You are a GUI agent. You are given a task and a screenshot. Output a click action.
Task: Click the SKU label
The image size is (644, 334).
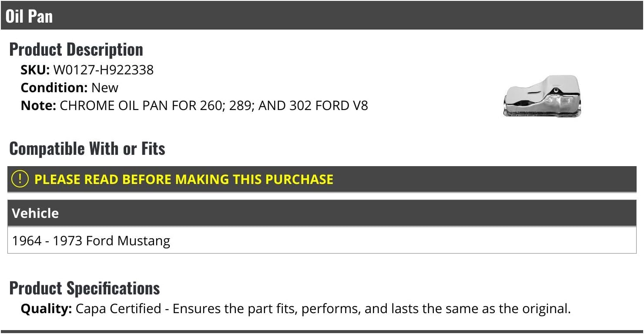35,70
